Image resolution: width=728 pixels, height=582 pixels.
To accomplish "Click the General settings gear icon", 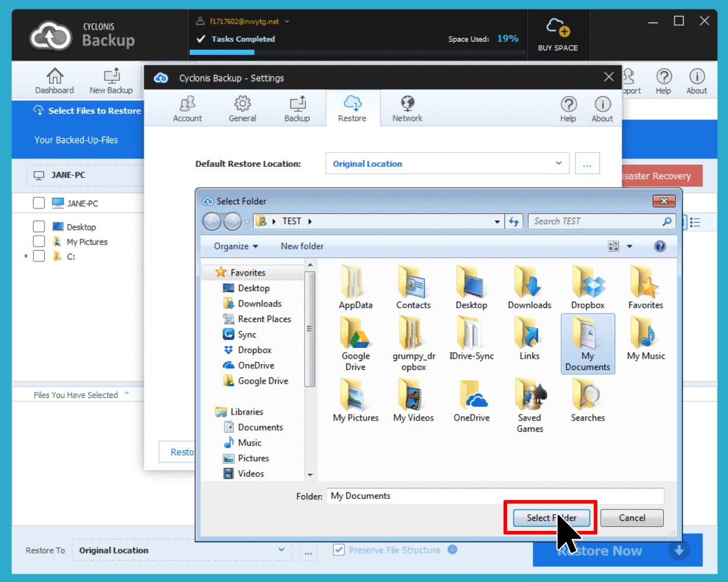I will [242, 104].
